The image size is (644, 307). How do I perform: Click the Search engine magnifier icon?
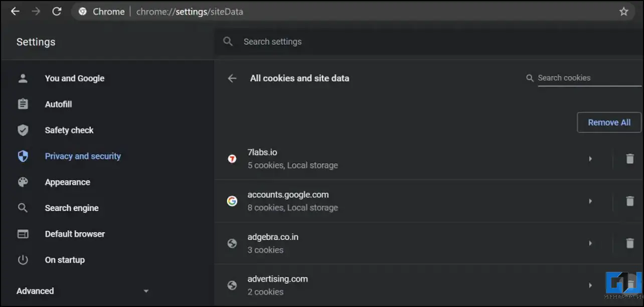(23, 208)
